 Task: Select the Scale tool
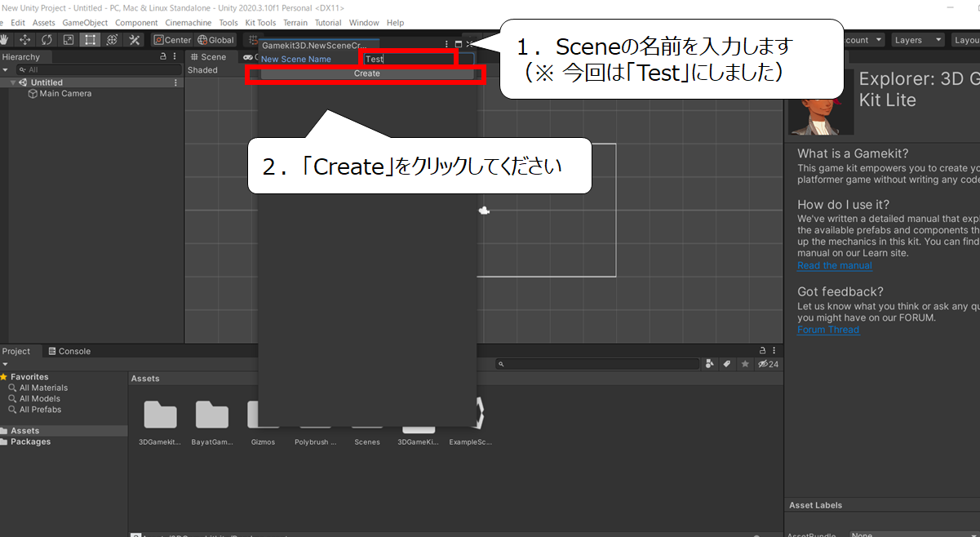69,39
